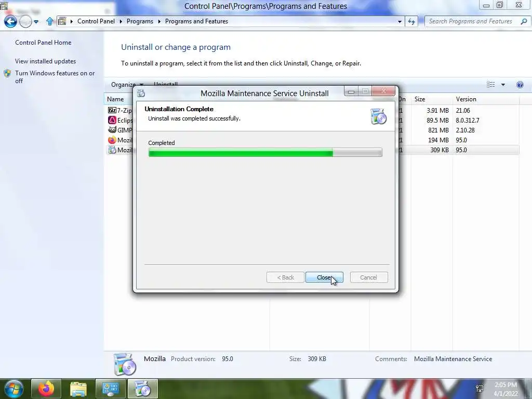Click version 21.06 cell
This screenshot has width=532, height=399.
[x=463, y=110]
